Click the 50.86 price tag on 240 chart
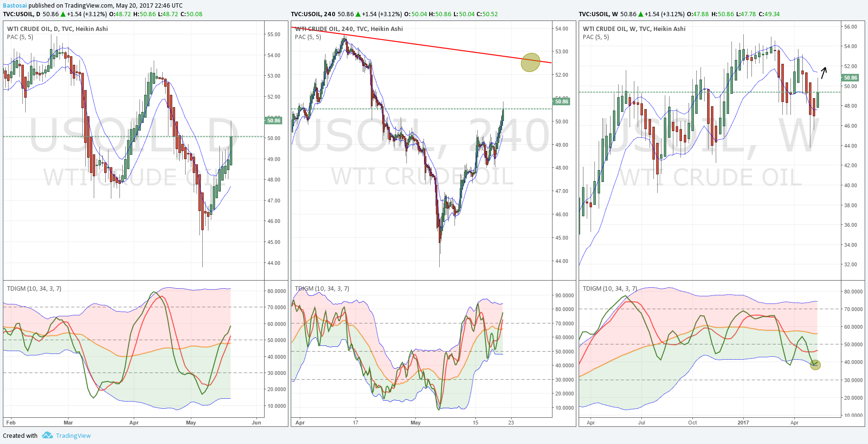 click(562, 101)
